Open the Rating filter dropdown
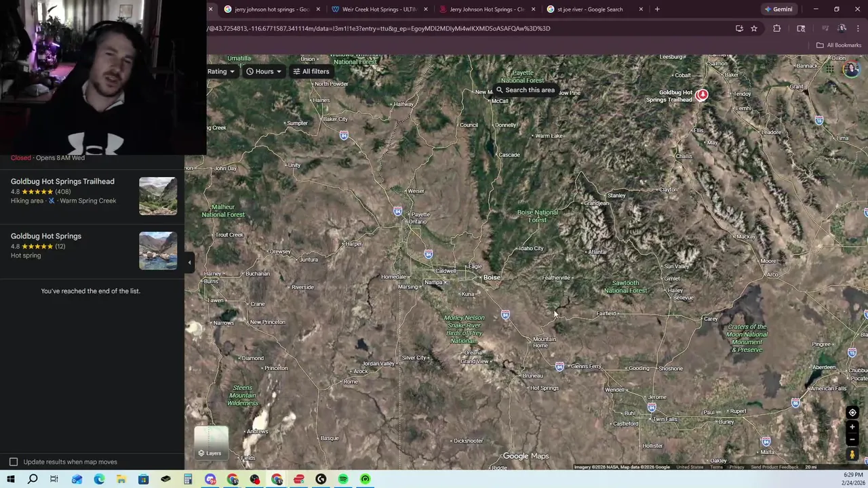The width and height of the screenshot is (868, 488). tap(220, 71)
